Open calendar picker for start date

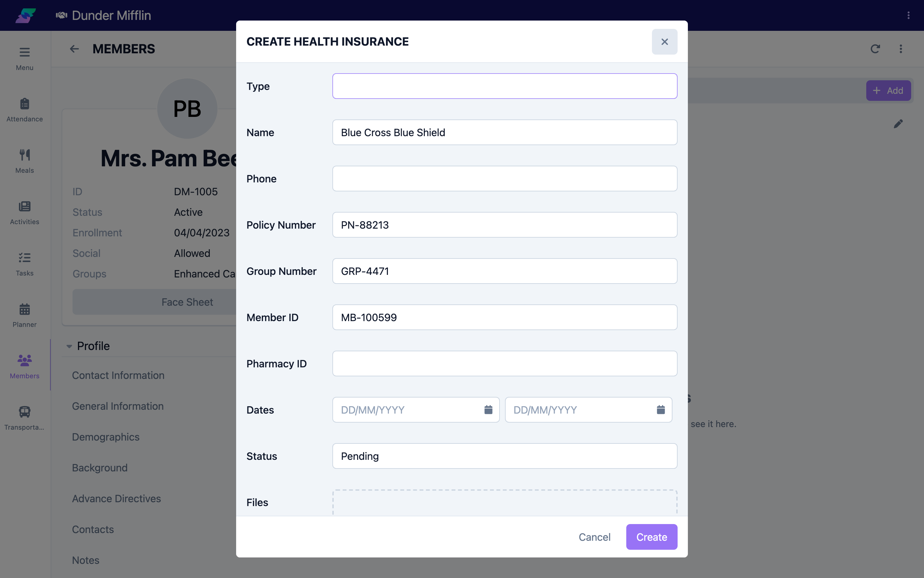(488, 410)
